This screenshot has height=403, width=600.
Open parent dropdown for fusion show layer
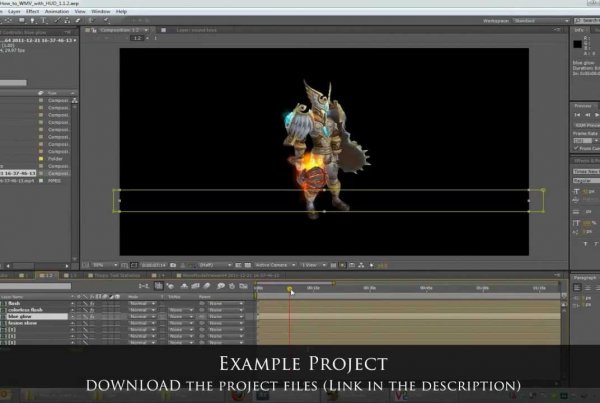[226, 323]
